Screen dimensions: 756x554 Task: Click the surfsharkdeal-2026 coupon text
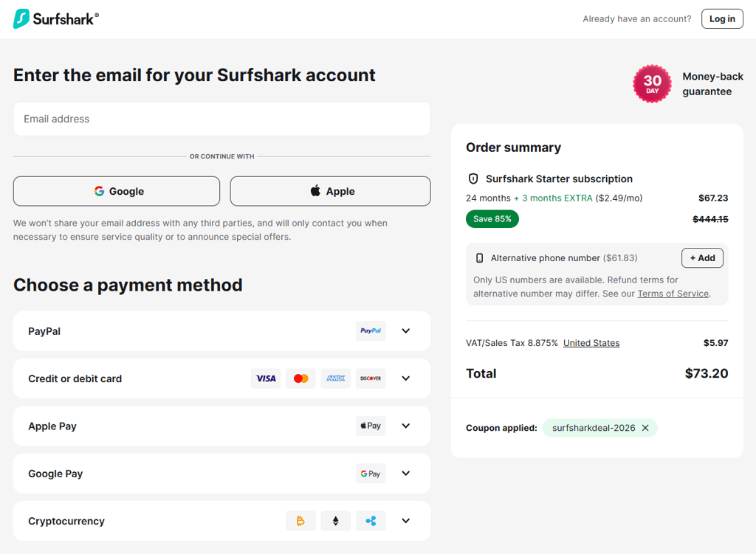[x=594, y=428]
